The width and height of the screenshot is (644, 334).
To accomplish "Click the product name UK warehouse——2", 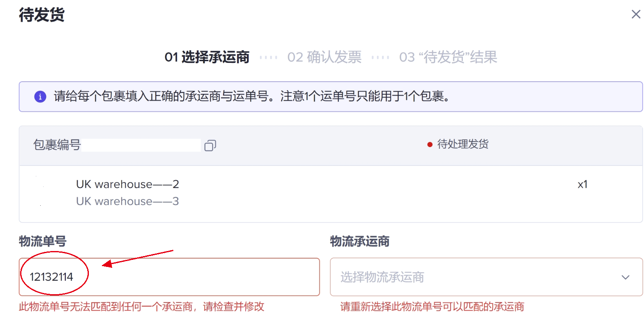I will click(127, 184).
